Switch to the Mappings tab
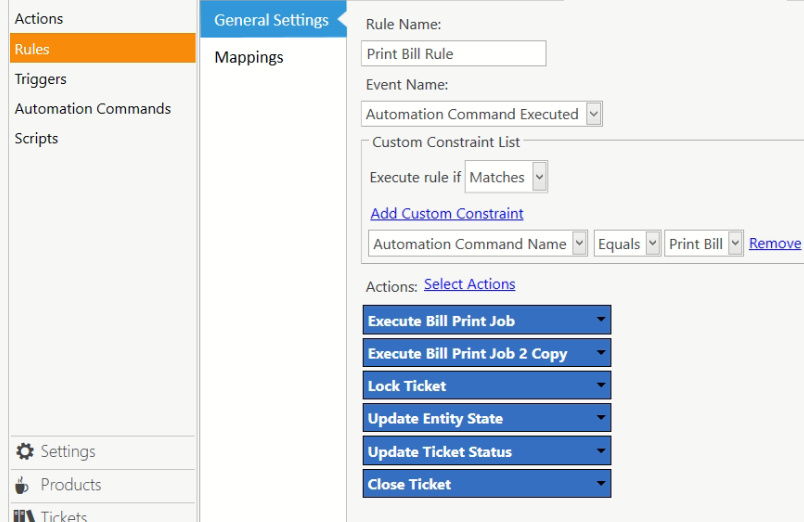The width and height of the screenshot is (804, 522). tap(249, 57)
